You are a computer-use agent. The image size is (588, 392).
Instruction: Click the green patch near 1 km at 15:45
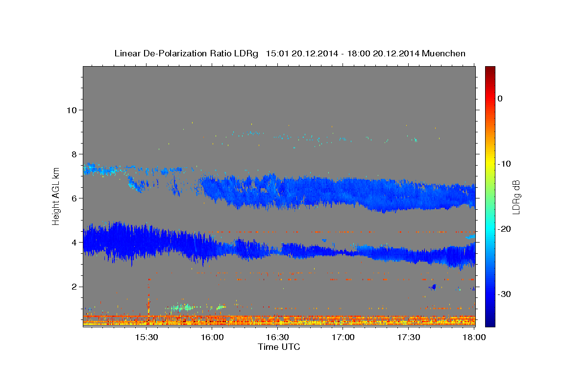[183, 308]
